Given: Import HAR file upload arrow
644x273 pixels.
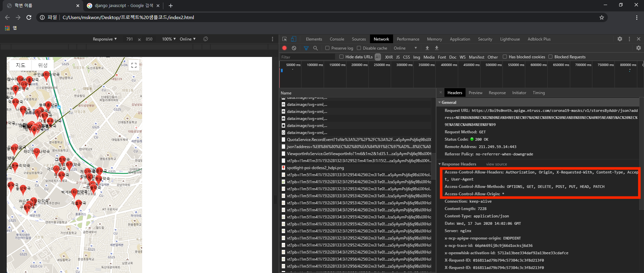Looking at the screenshot, I should [x=427, y=48].
